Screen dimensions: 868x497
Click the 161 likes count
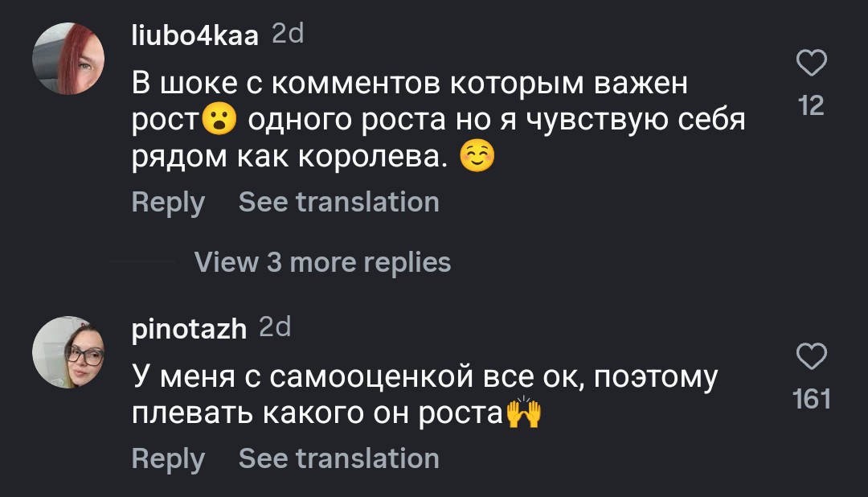click(812, 399)
